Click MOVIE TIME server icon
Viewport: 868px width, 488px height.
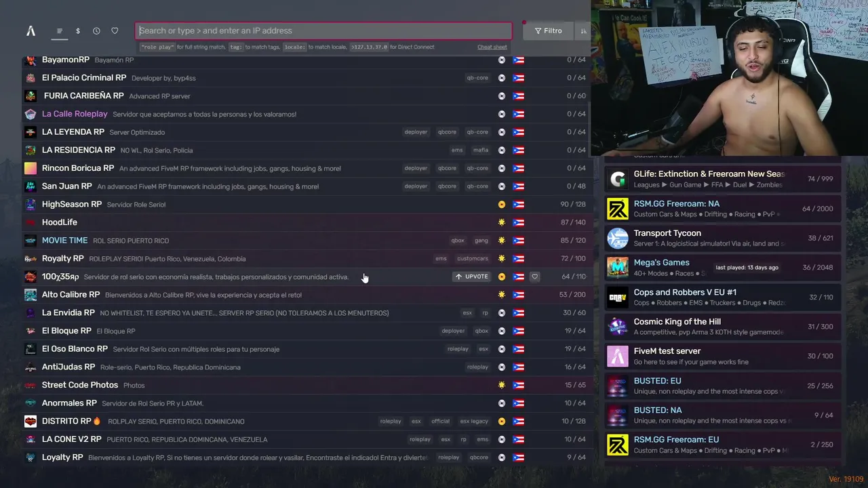pyautogui.click(x=31, y=241)
